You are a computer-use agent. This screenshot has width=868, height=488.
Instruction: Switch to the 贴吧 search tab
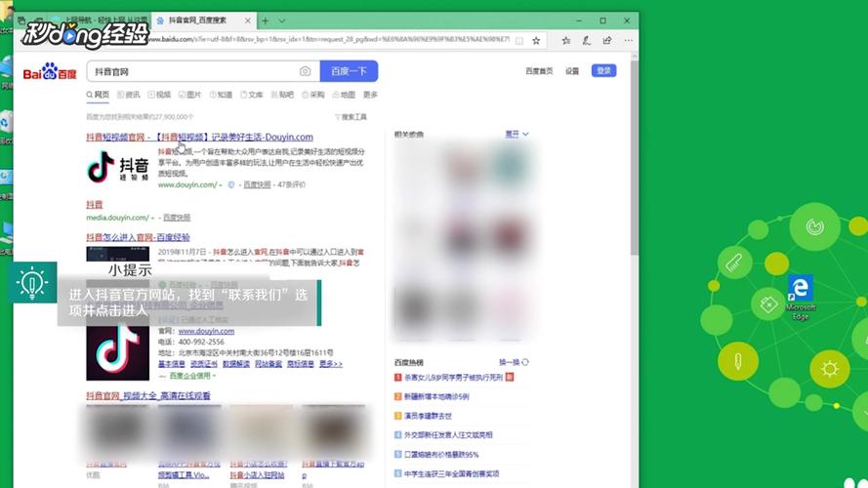point(282,95)
